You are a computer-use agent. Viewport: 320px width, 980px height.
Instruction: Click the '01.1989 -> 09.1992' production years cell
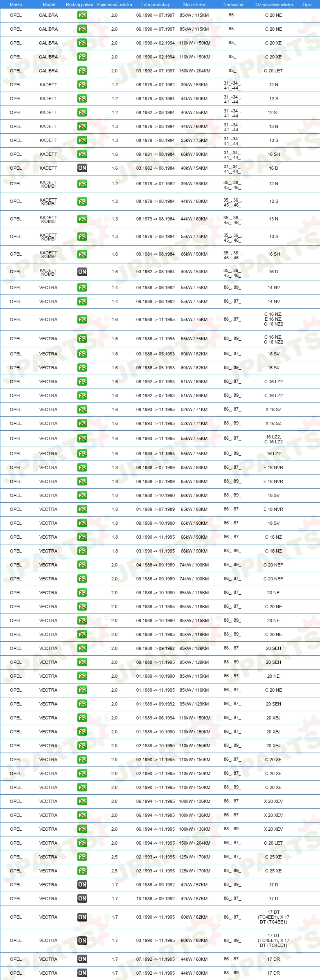tap(155, 704)
